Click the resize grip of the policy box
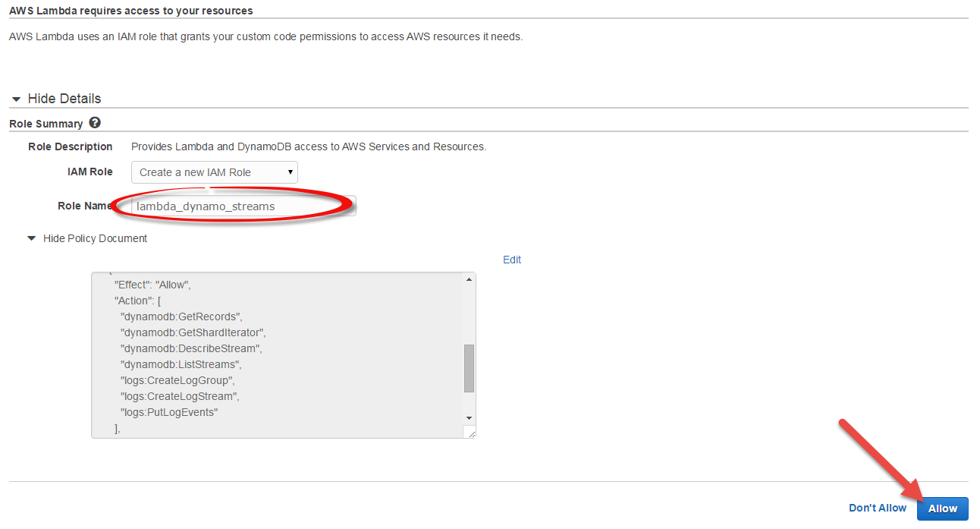 471,433
